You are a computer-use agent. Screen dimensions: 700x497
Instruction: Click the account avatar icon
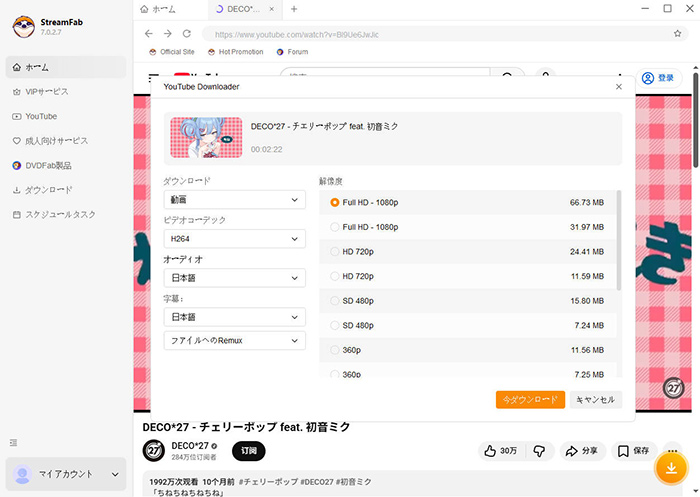coord(22,474)
